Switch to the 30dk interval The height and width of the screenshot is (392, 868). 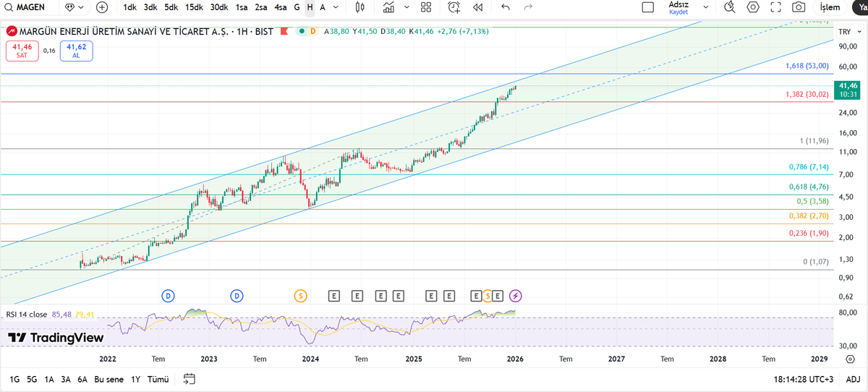coord(218,7)
